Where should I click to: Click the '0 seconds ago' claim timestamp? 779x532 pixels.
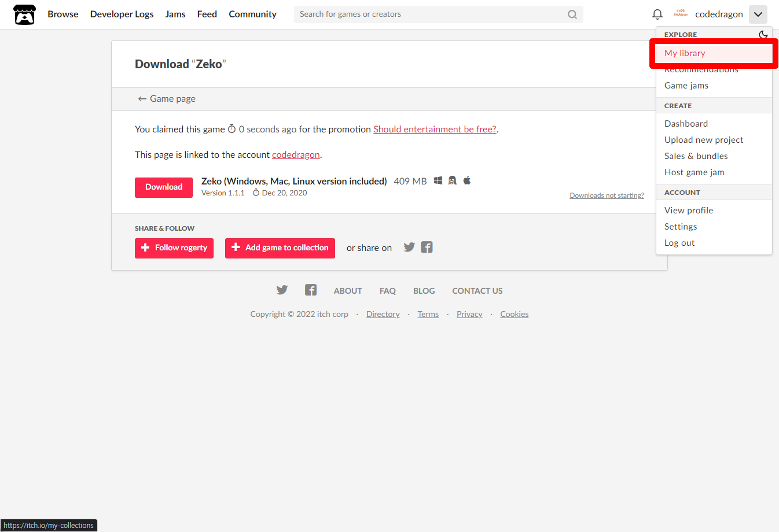267,130
